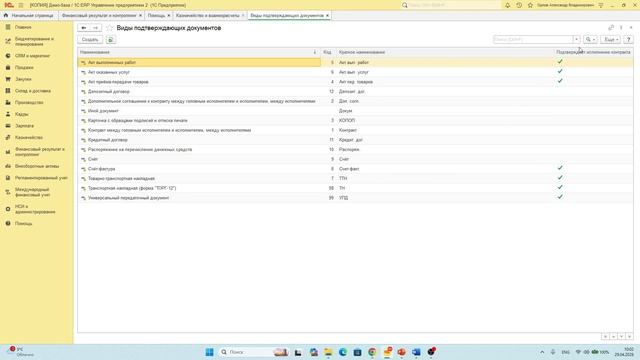Open main menu hamburger icon

[x=21, y=5]
